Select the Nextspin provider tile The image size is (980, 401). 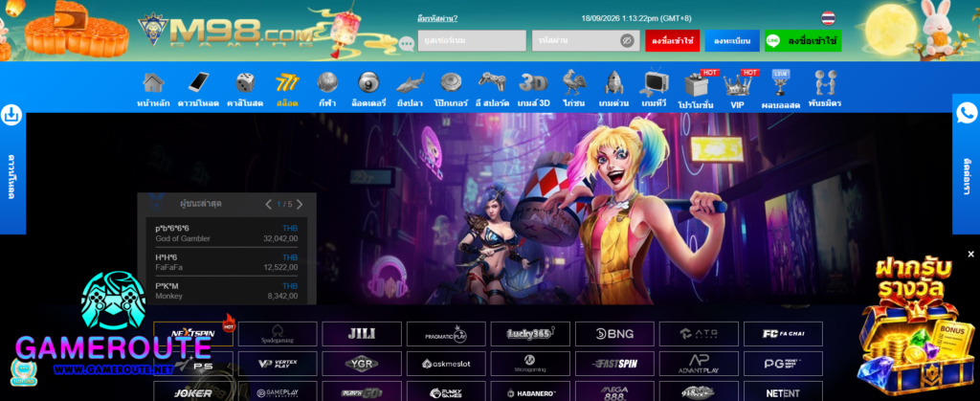tap(193, 334)
